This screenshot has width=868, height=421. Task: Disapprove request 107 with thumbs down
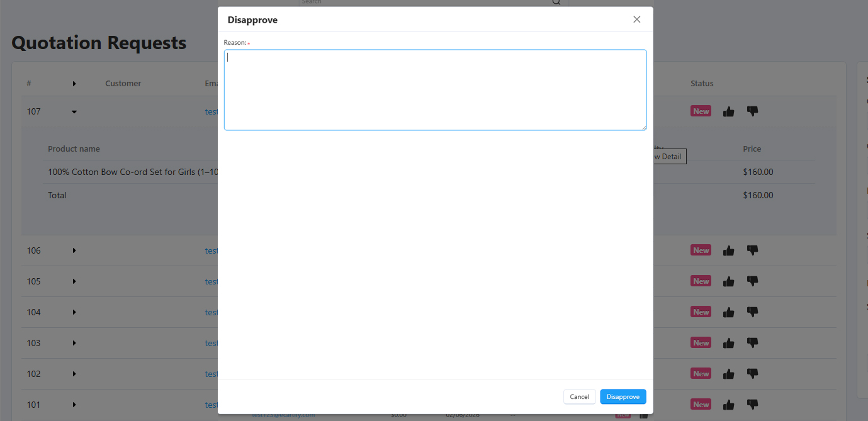(x=752, y=111)
